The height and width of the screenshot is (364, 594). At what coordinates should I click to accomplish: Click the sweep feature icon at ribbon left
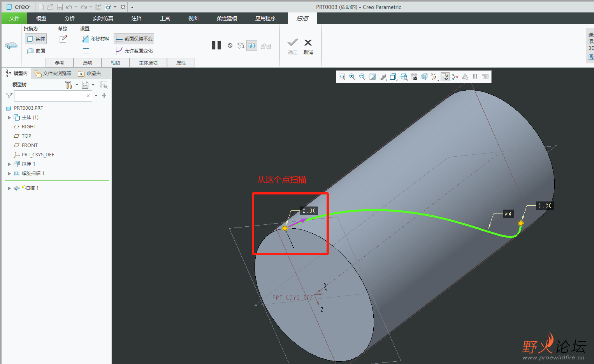click(x=11, y=46)
